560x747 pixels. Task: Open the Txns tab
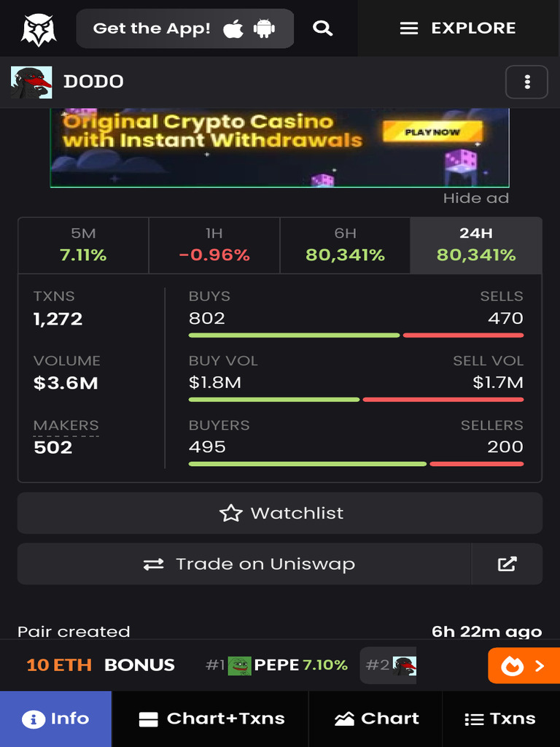[x=500, y=719]
